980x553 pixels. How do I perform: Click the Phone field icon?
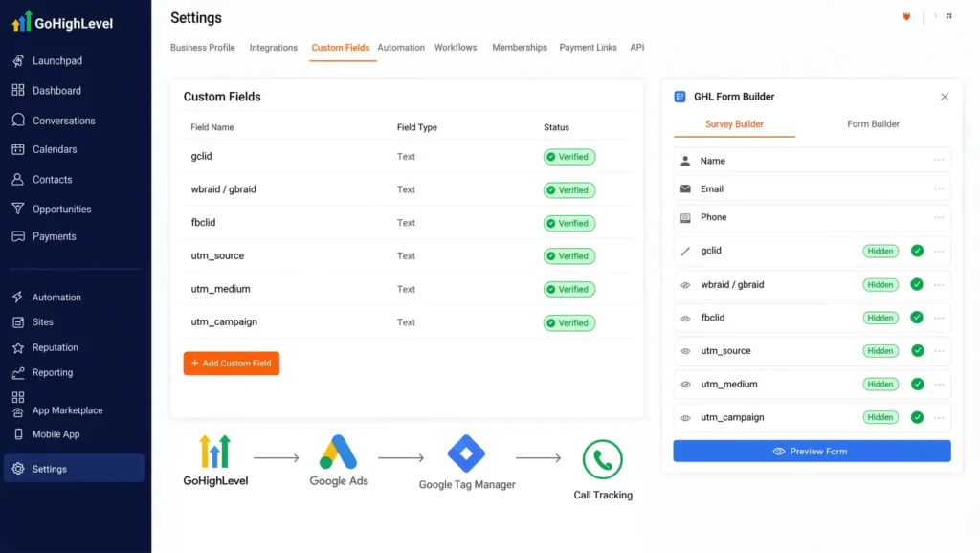(x=685, y=217)
